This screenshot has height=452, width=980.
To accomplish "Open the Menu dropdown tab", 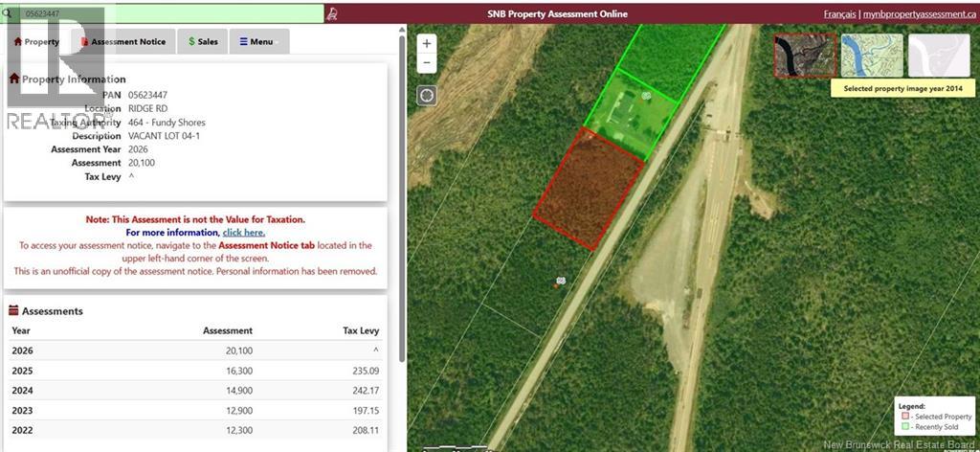I will 256,42.
